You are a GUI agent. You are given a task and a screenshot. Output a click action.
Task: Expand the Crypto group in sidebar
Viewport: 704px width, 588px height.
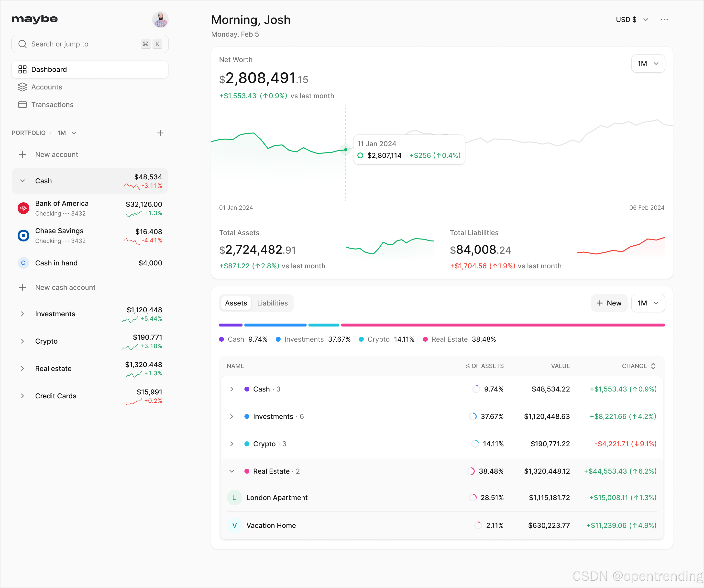(22, 341)
